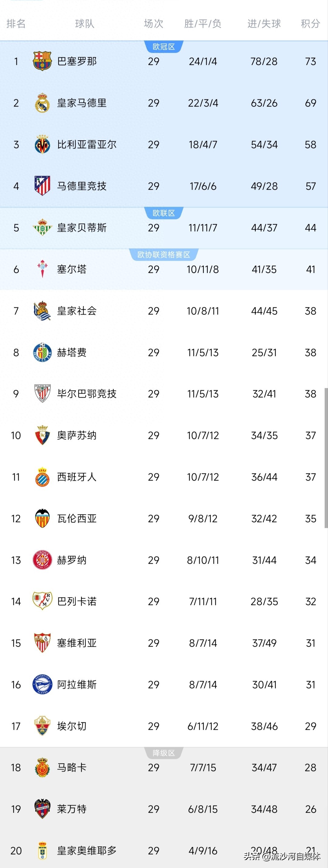Viewport: 328px width, 868px height.
Task: Open the Villarreal yellow crest icon
Action: 42,145
